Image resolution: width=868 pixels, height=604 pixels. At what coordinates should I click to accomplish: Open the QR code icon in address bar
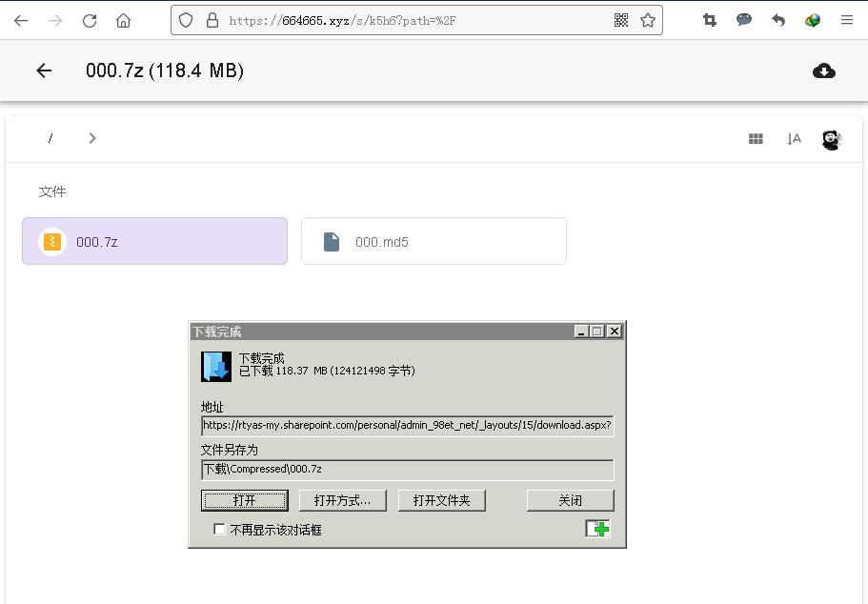point(621,20)
